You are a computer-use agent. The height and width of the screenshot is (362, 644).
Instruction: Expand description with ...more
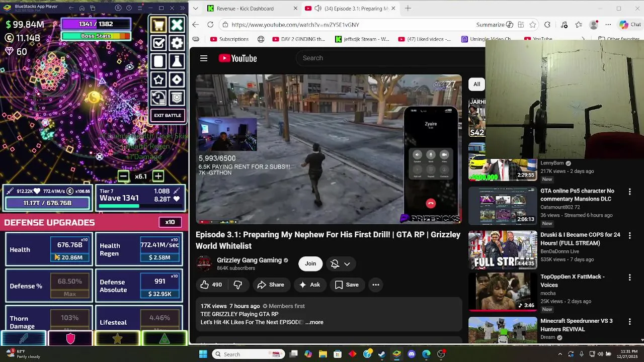click(314, 322)
